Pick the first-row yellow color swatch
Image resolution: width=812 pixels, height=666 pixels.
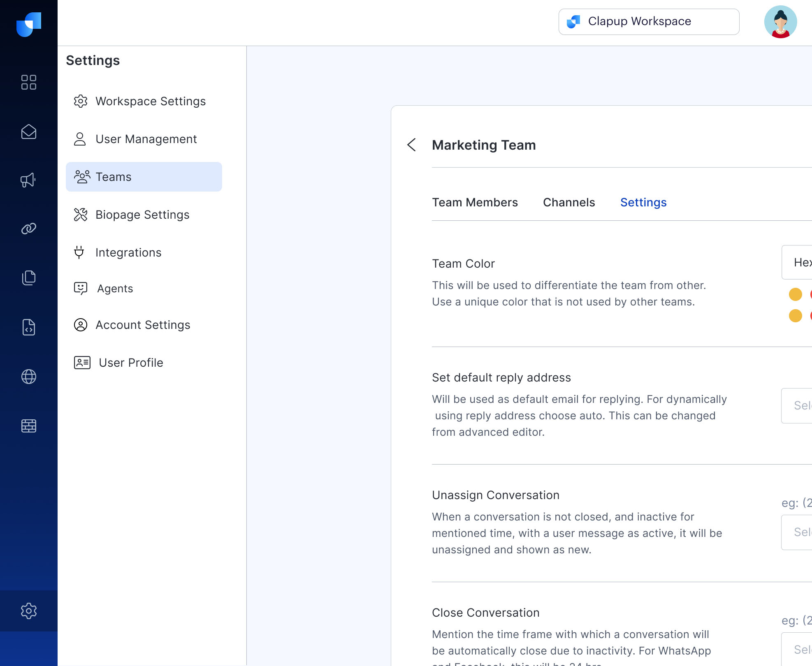796,294
